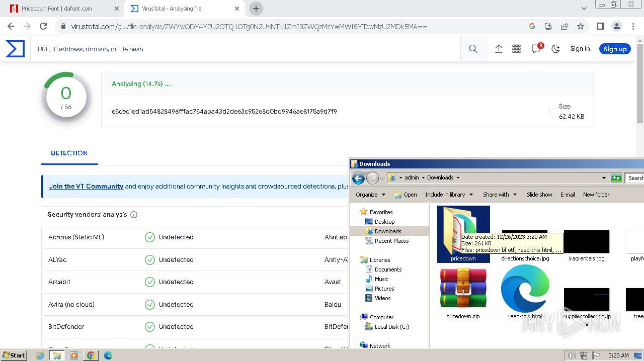Image resolution: width=644 pixels, height=362 pixels.
Task: Click Explorer Search box
Action: [x=635, y=177]
